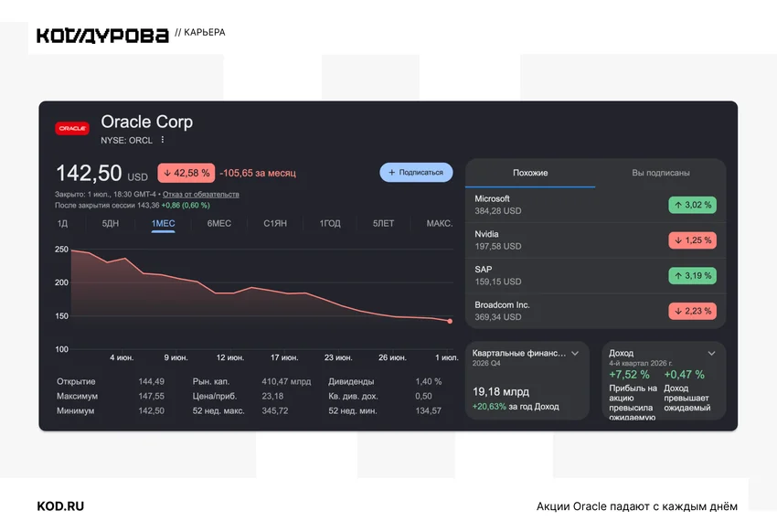Screen dimensions: 777x532
Task: Switch to the Вы подписаны tab
Action: (x=661, y=173)
